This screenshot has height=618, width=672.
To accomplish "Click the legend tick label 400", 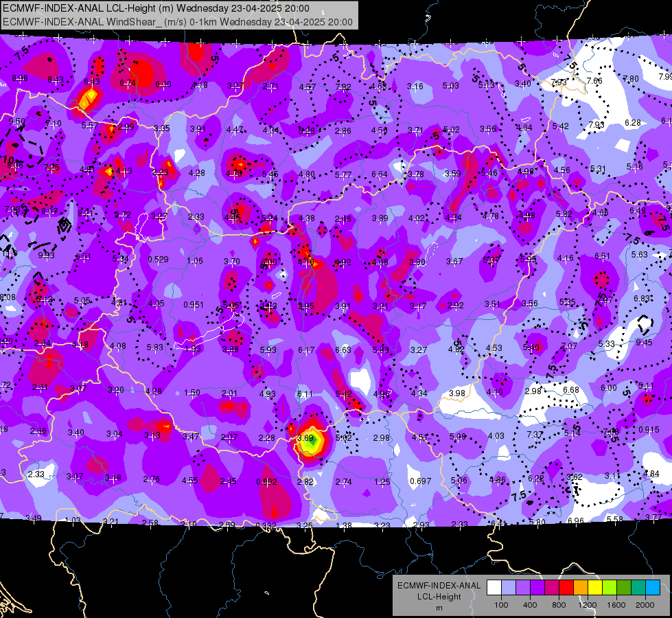I will [530, 605].
